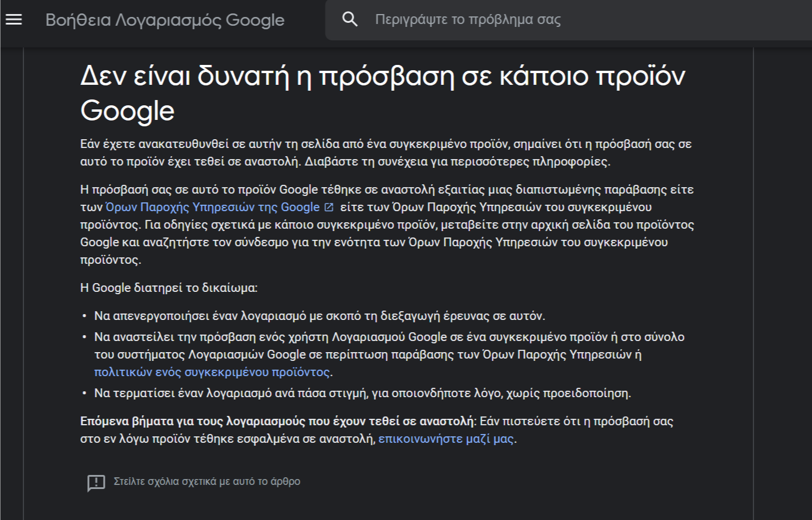
Task: Click the external link icon after Google terms
Action: click(328, 207)
